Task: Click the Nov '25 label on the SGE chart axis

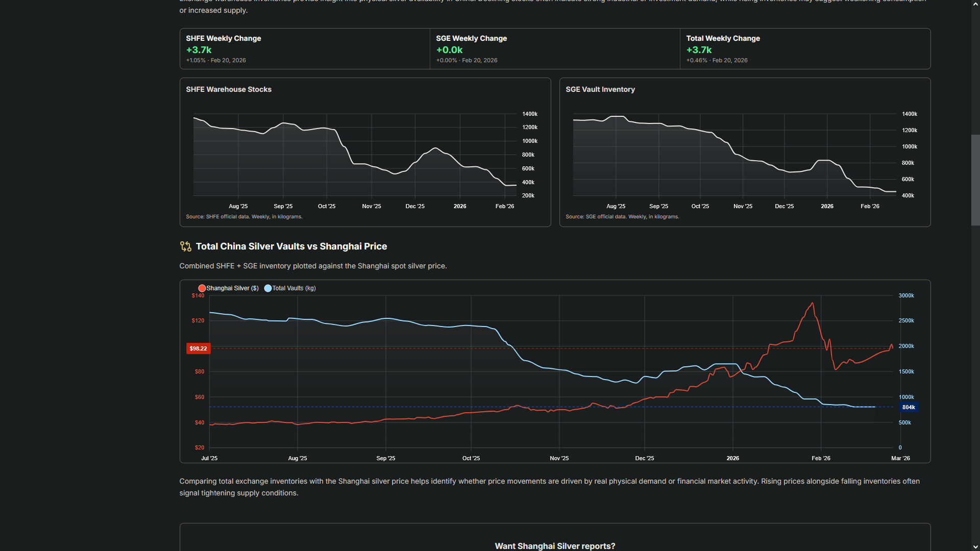Action: (743, 206)
